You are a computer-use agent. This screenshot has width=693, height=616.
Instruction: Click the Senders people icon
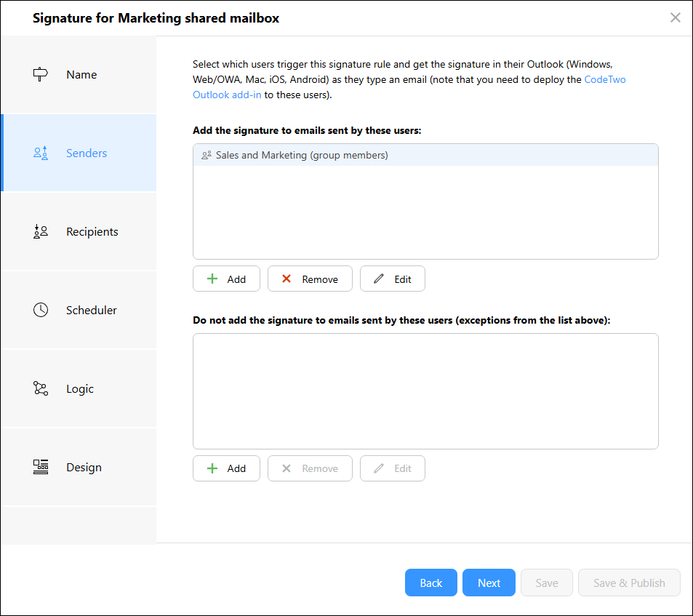coord(41,153)
